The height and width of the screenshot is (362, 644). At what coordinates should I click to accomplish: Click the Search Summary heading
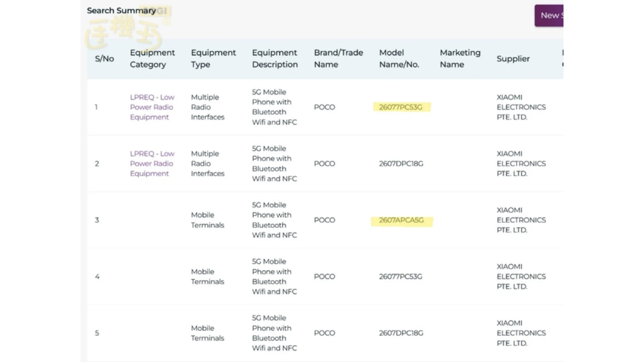pos(121,11)
